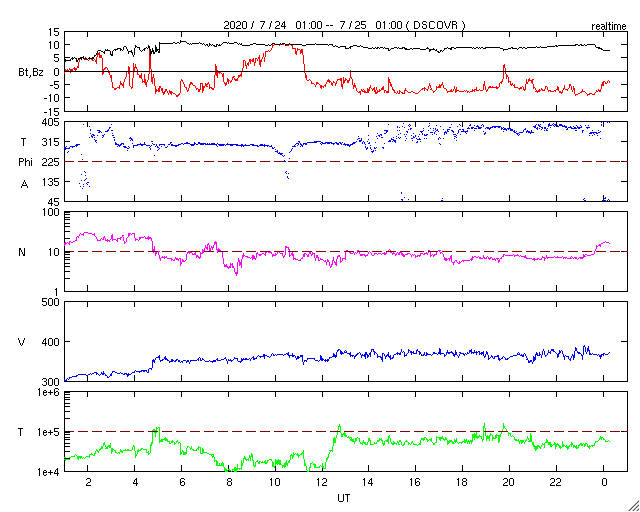The width and height of the screenshot is (640, 512).
Task: Click the window resize grip icon
Action: [x=633, y=505]
